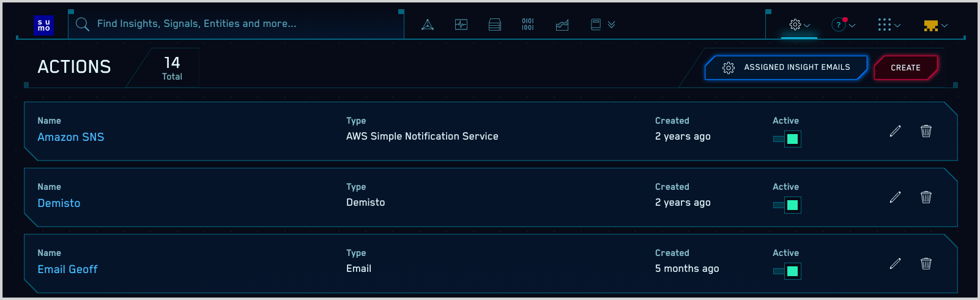This screenshot has width=980, height=300.
Task: Edit the Email Geoff action
Action: (x=895, y=263)
